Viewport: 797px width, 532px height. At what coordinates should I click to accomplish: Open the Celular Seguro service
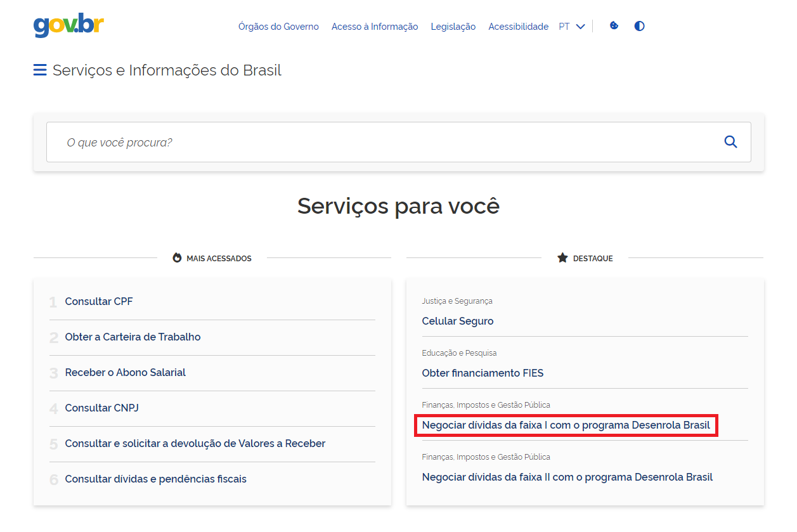click(457, 321)
